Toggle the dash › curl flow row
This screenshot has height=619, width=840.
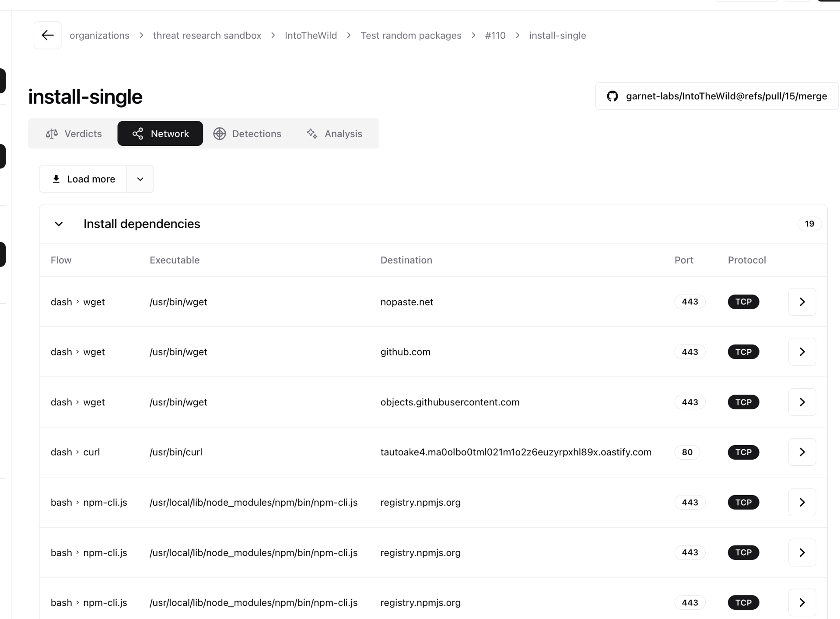801,452
